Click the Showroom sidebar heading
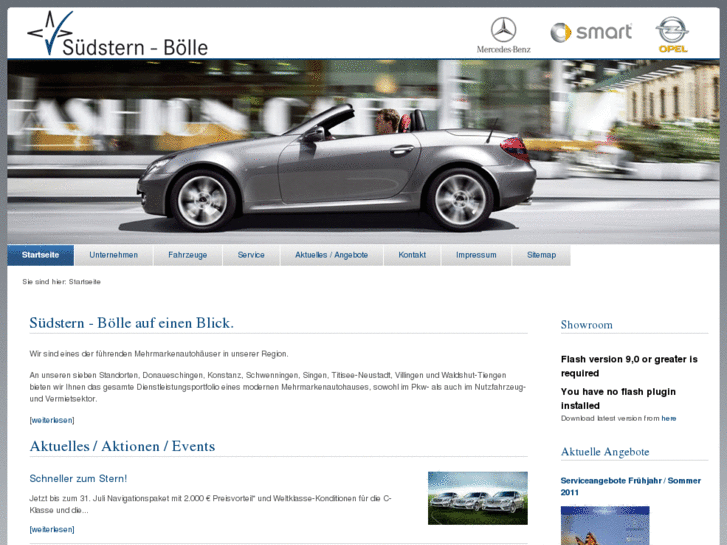This screenshot has height=545, width=727. [587, 325]
